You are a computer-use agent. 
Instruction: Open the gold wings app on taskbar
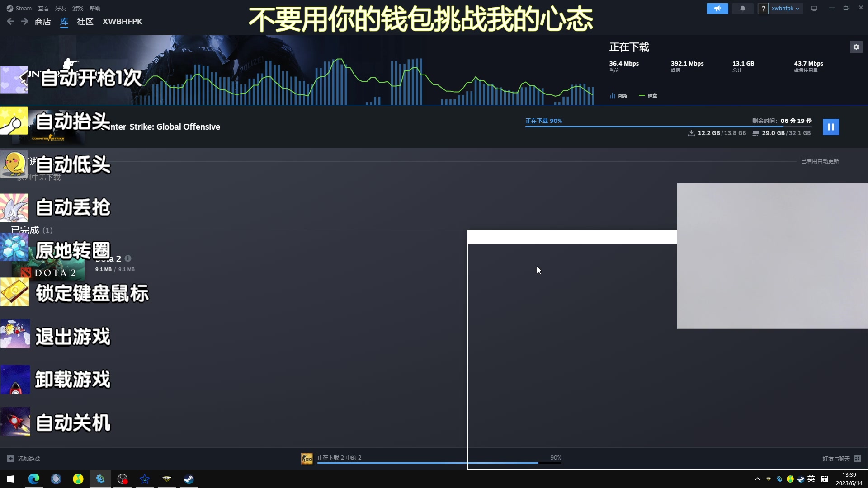[167, 479]
